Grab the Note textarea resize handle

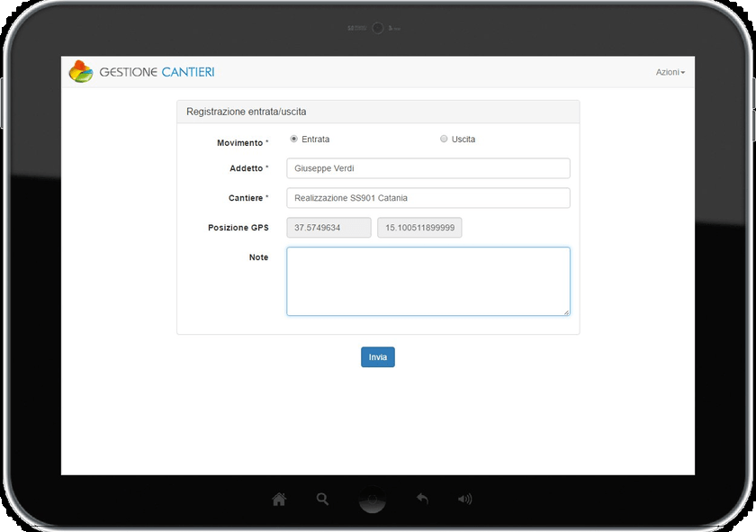[x=566, y=312]
